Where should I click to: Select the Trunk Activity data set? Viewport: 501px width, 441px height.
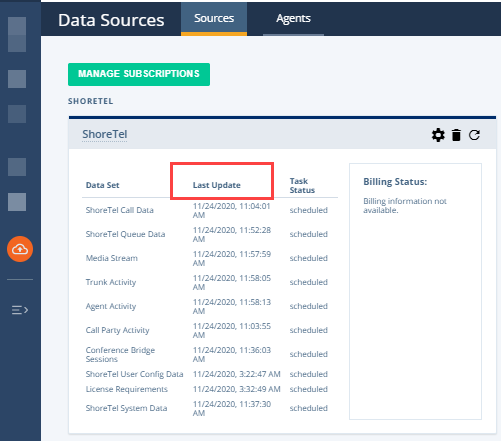pos(111,282)
